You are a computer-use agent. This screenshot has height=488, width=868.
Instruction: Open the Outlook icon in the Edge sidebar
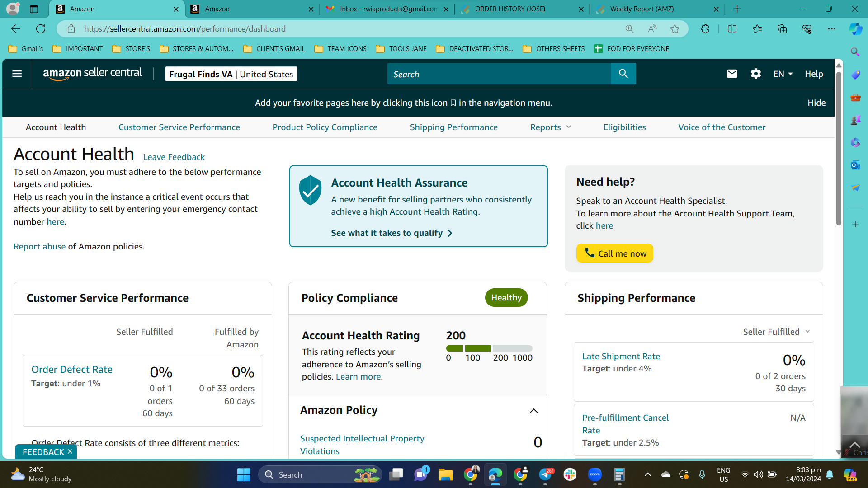(x=855, y=165)
